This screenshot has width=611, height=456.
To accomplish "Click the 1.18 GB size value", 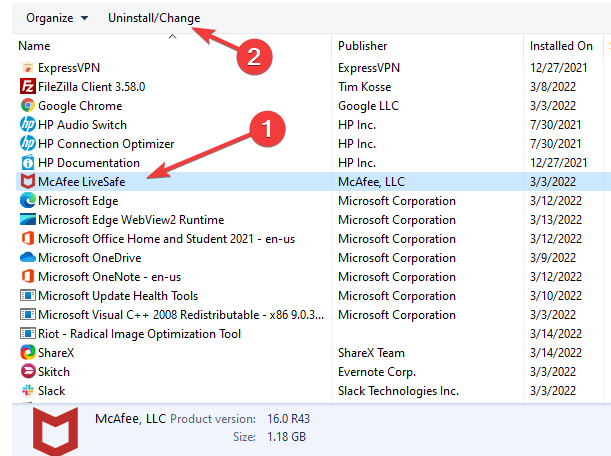I will coord(286,437).
